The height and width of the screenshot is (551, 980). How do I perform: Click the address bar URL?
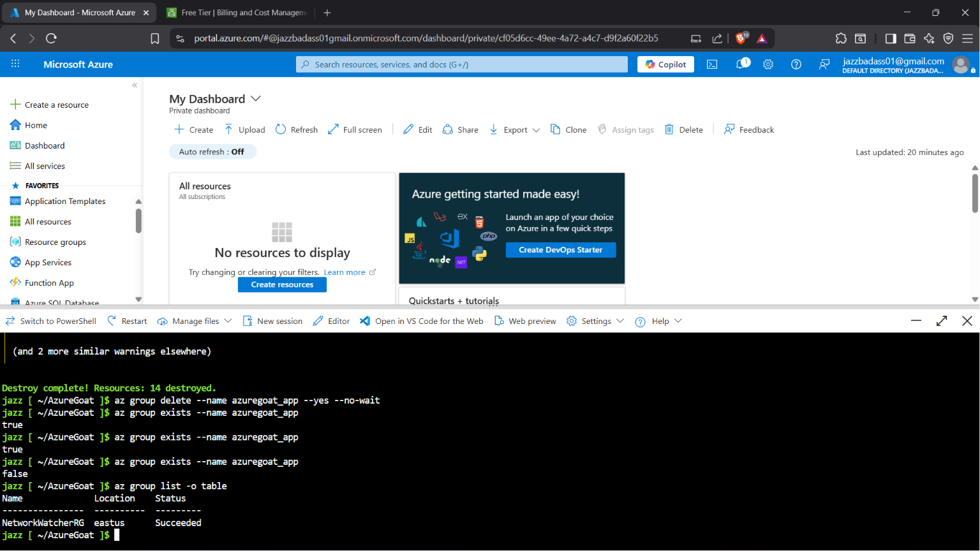[x=426, y=38]
